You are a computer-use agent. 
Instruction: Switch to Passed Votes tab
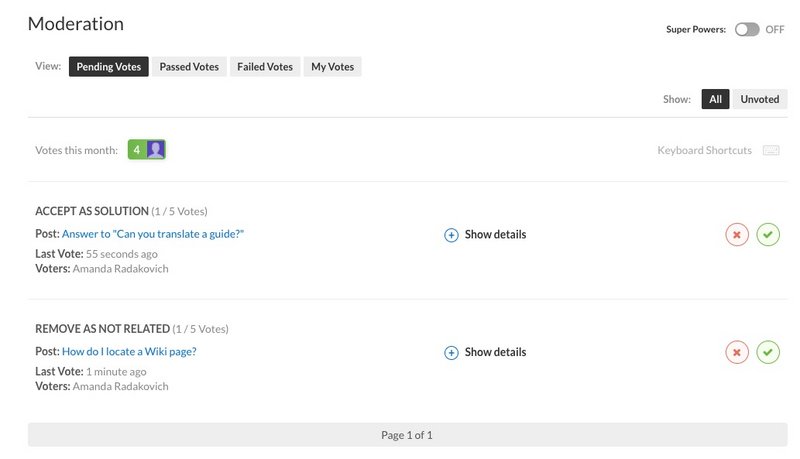(x=189, y=67)
